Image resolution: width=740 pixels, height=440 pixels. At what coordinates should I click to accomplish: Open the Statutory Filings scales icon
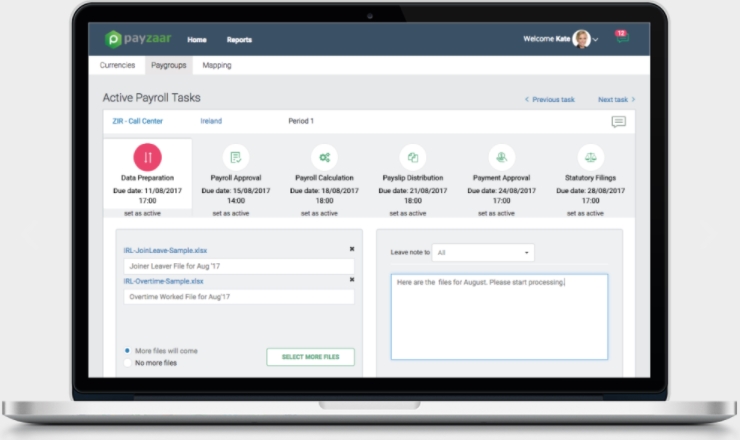click(x=591, y=157)
